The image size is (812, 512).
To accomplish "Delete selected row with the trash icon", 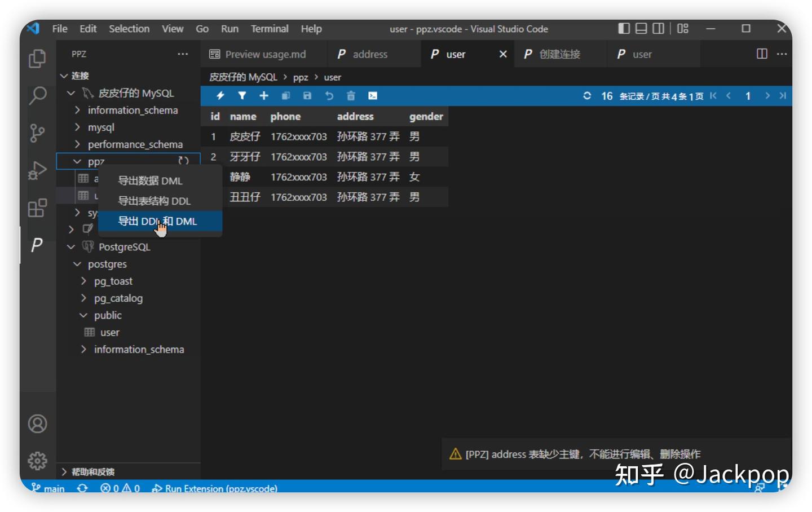I will (x=350, y=96).
